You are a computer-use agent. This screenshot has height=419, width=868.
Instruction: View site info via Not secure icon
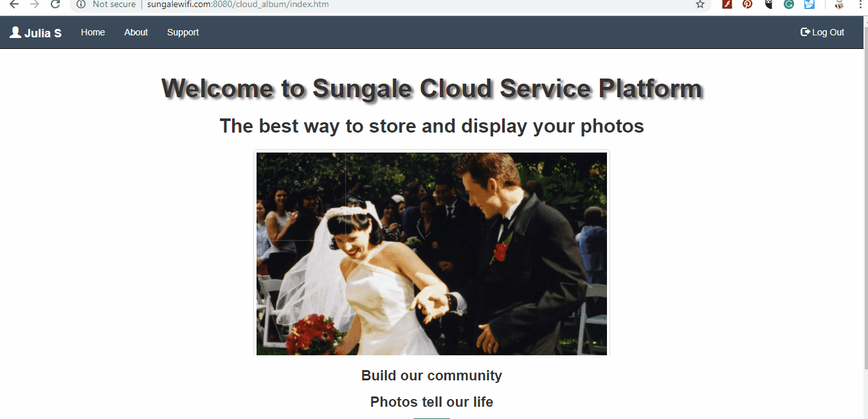tap(81, 5)
